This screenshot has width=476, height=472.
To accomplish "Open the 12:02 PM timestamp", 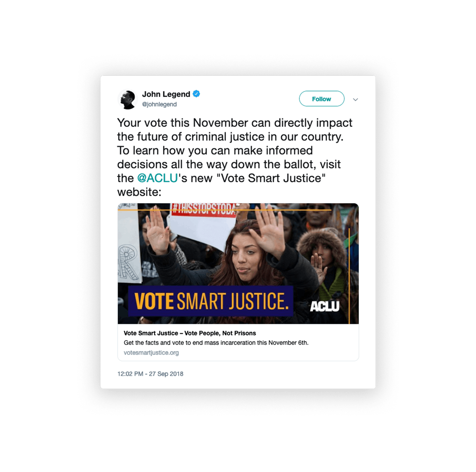I will pyautogui.click(x=130, y=374).
